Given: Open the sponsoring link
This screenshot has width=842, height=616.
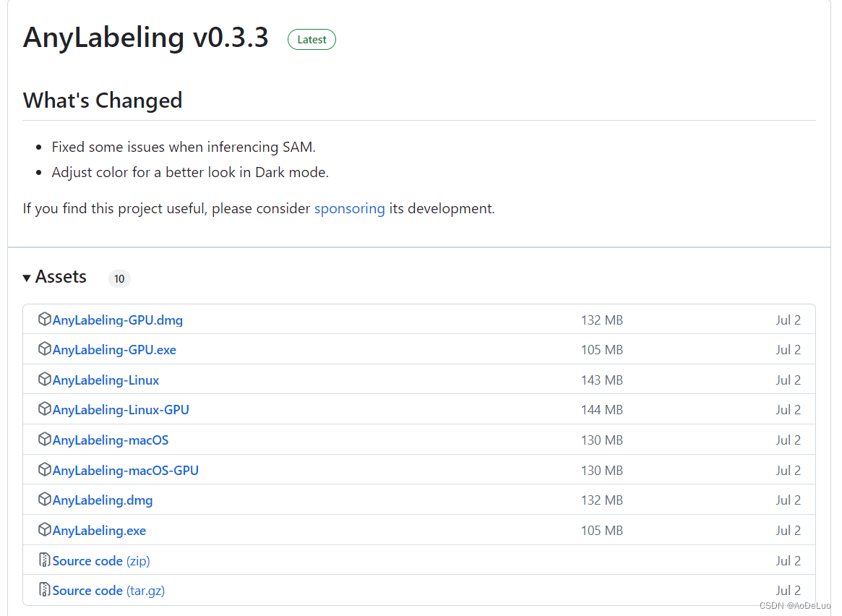Looking at the screenshot, I should [x=350, y=208].
